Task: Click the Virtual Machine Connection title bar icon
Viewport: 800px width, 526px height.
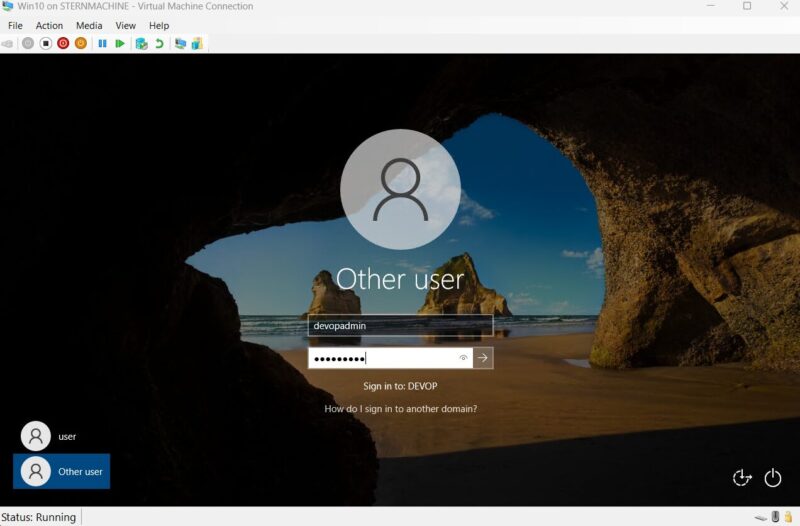Action: 8,6
